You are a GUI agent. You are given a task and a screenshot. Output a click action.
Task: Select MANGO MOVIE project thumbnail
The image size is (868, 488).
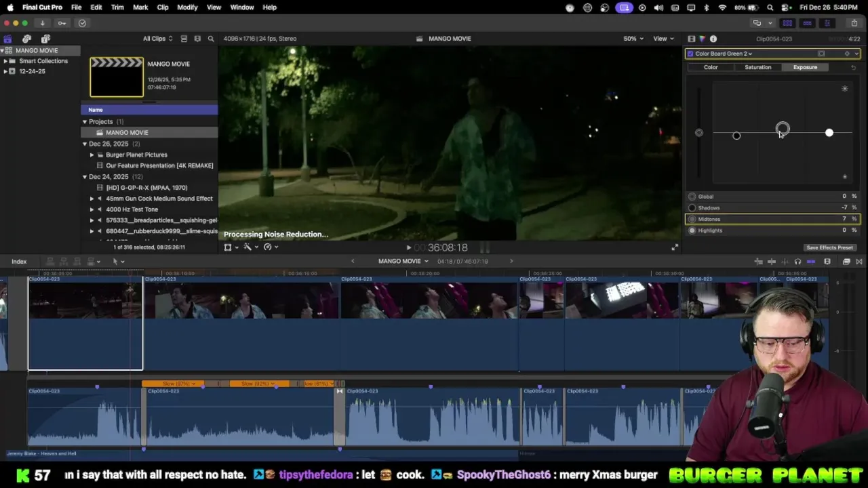click(x=117, y=77)
